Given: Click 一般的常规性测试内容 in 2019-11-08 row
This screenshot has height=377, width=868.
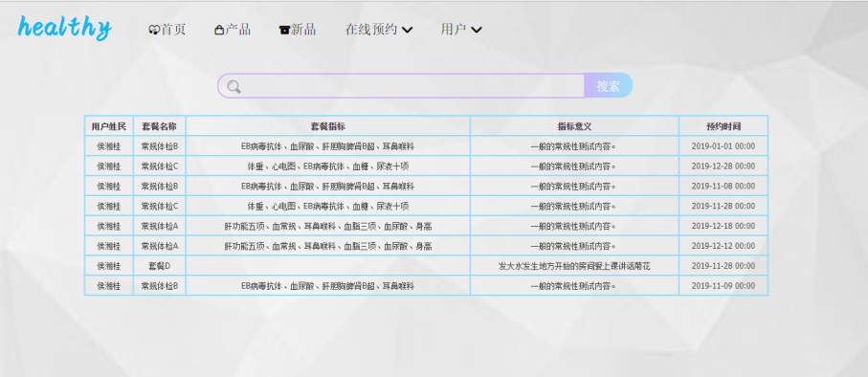Looking at the screenshot, I should click(574, 186).
